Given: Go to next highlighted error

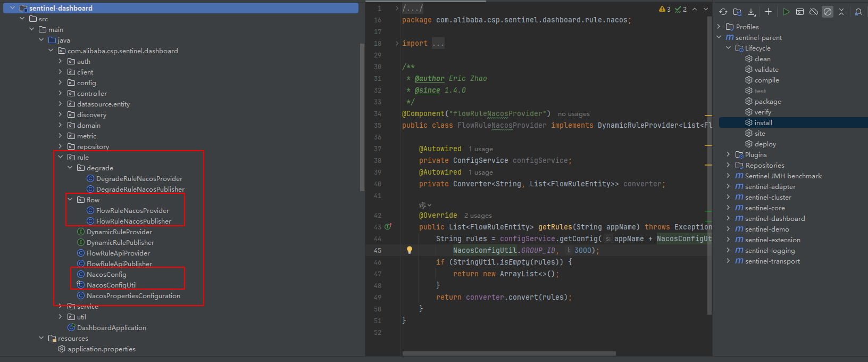Looking at the screenshot, I should (706, 9).
